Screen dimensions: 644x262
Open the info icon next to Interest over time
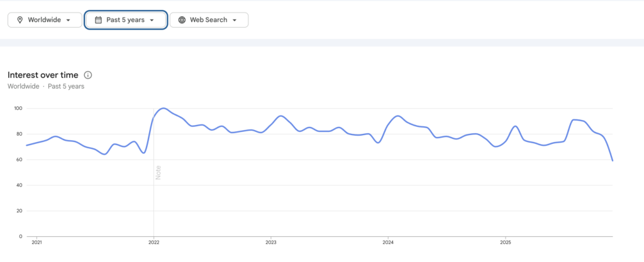tap(88, 75)
